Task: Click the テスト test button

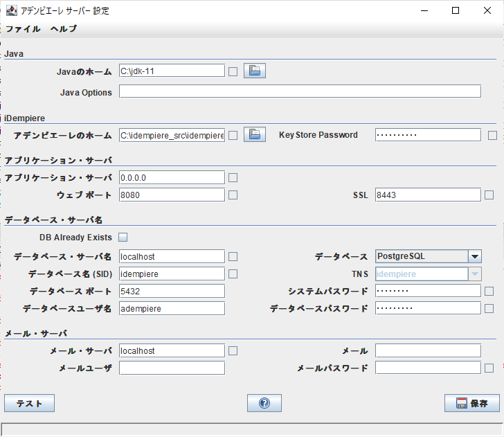Action: [29, 403]
